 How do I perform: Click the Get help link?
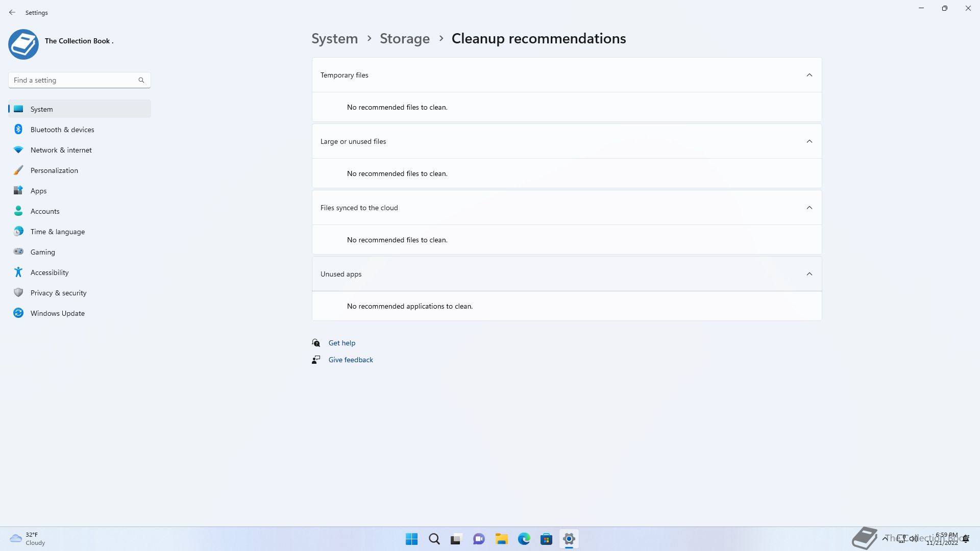tap(341, 343)
